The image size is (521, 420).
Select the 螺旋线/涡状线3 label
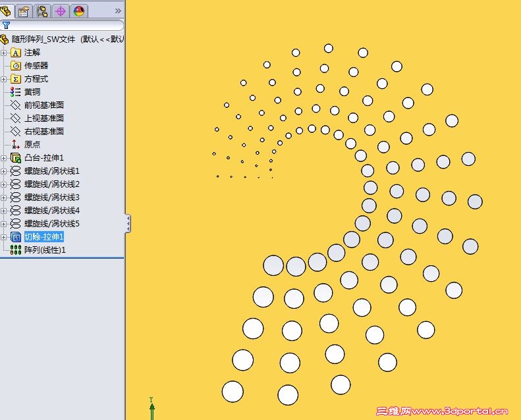52,197
